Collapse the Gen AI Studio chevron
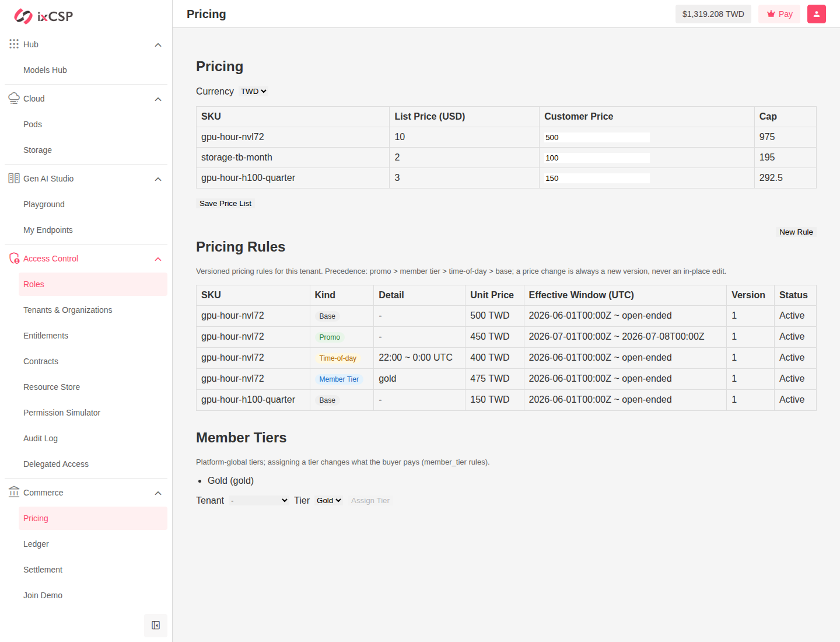 (x=158, y=179)
